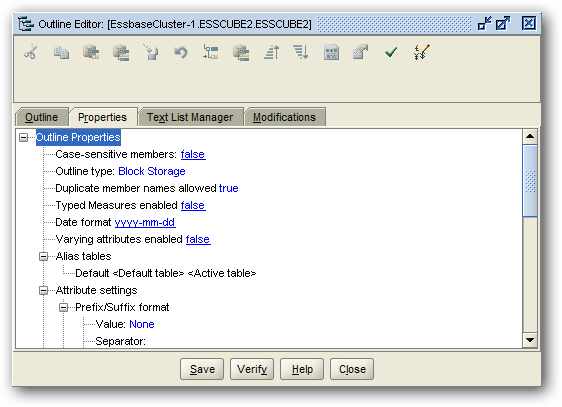562x407 pixels.
Task: Switch to the Outline tab
Action: (42, 117)
